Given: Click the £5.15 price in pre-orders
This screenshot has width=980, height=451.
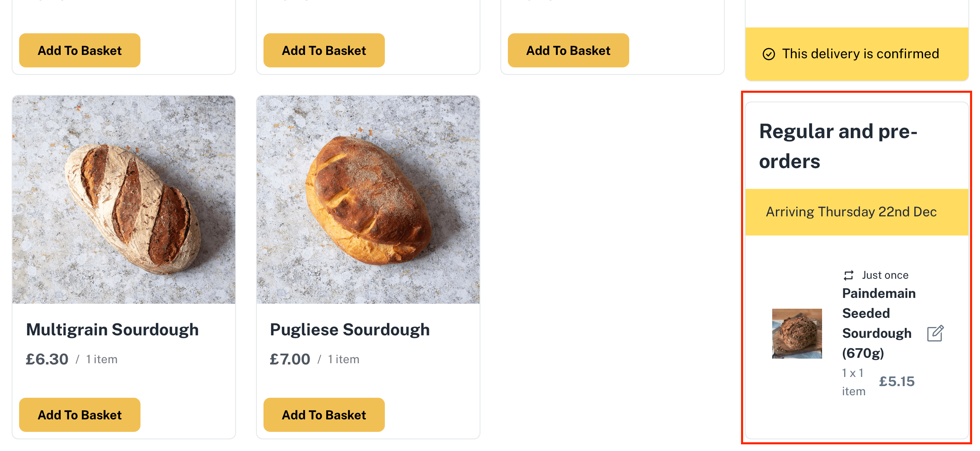Looking at the screenshot, I should (x=896, y=381).
